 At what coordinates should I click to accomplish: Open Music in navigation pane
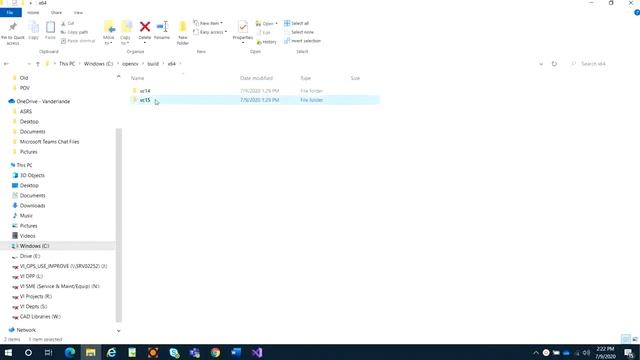pos(26,216)
